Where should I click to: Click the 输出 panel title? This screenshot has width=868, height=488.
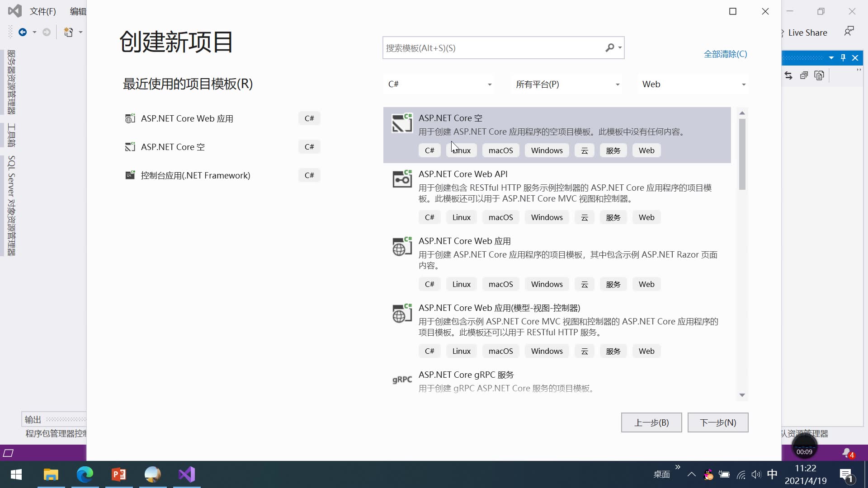coord(33,419)
